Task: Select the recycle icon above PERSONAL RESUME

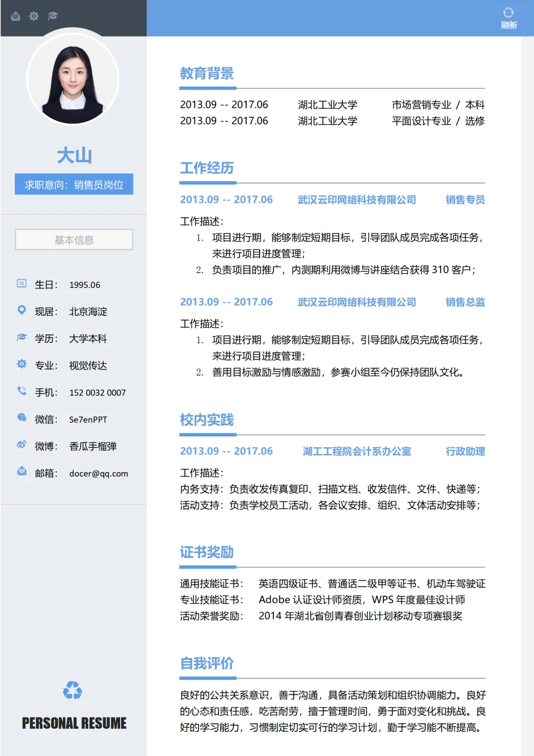Action: [x=73, y=689]
